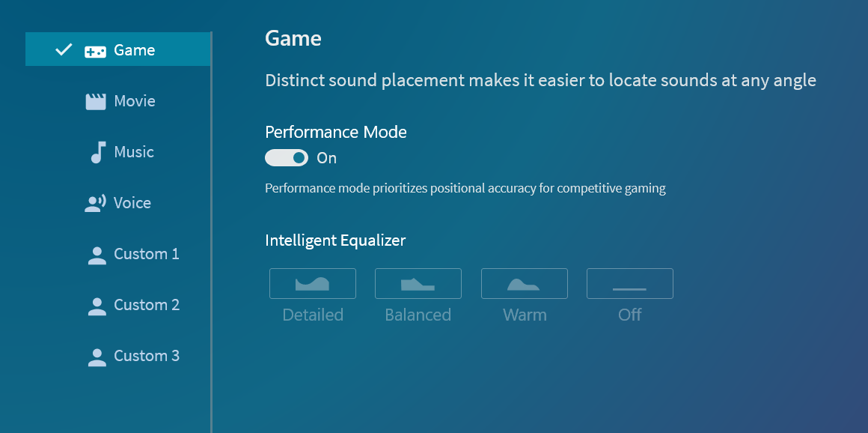Image resolution: width=868 pixels, height=433 pixels.
Task: Choose the Warm equalizer curve box
Action: point(525,283)
